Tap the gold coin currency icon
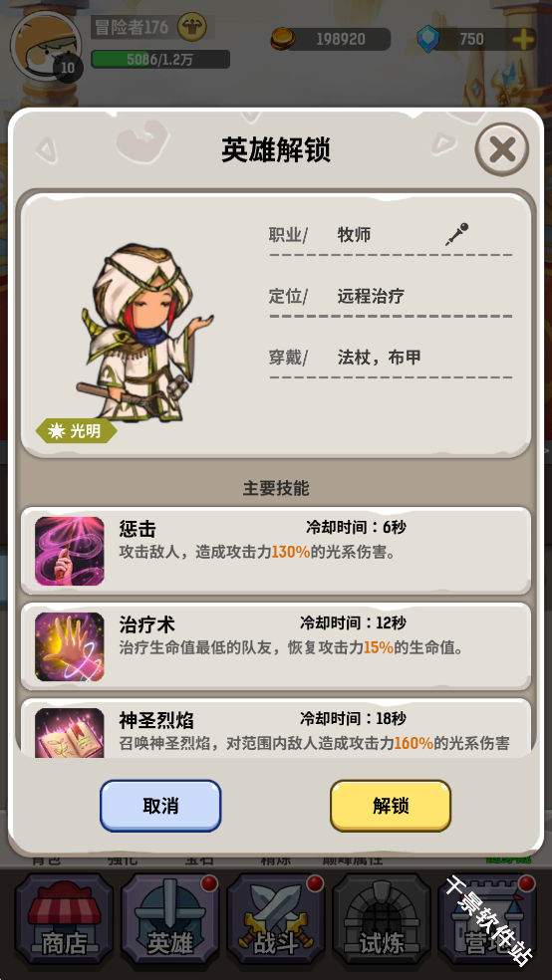The width and height of the screenshot is (552, 980). tap(282, 39)
